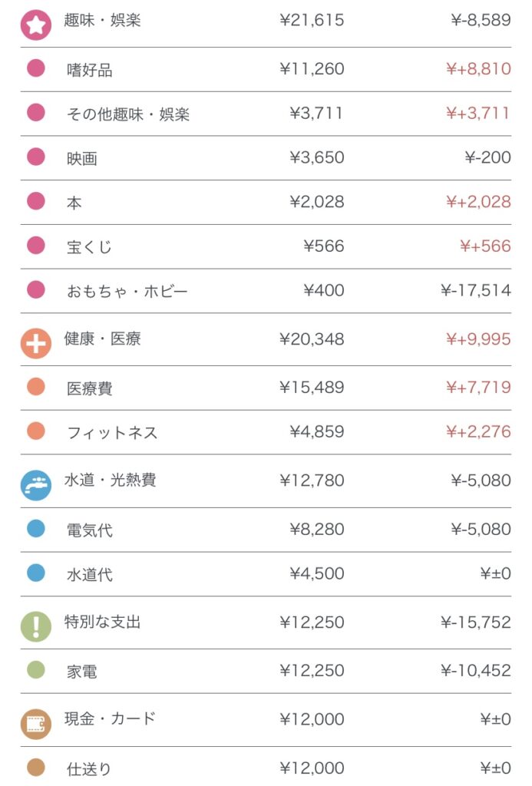Select the おもちゃ・ホビー row label

point(127,292)
